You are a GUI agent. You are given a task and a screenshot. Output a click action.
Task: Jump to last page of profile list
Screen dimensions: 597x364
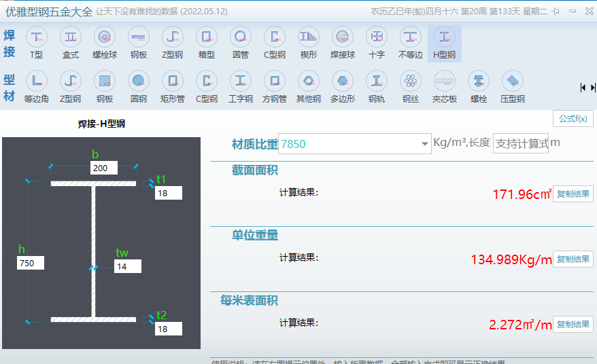pos(593,88)
